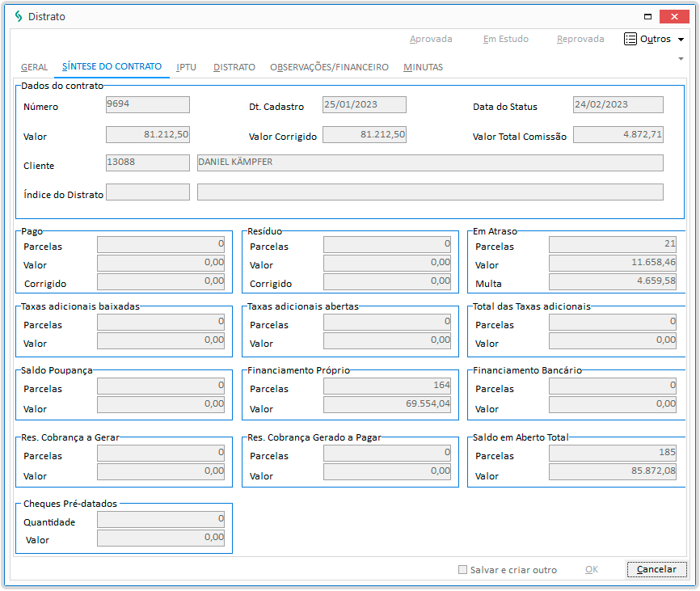Screen dimensions: 700x591
Task: Close the Distrato window
Action: (x=674, y=16)
